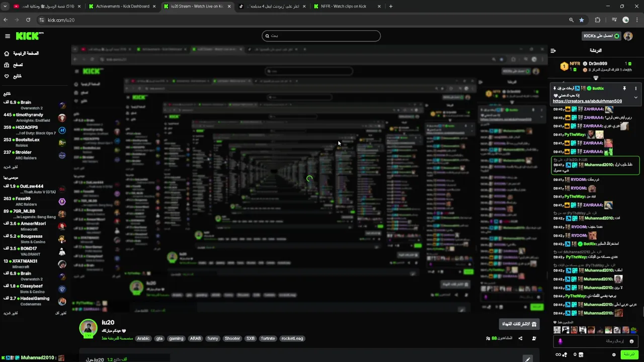Screen dimensions: 644x362
Task: Open BOND17 VALORANT channel
Action: click(x=34, y=251)
